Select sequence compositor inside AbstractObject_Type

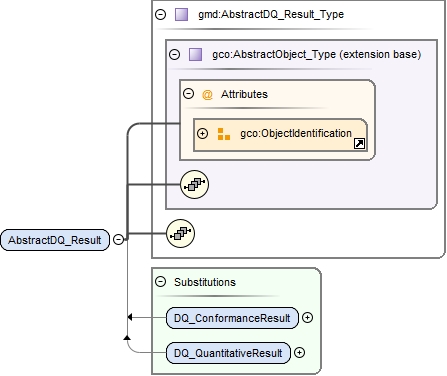point(194,184)
